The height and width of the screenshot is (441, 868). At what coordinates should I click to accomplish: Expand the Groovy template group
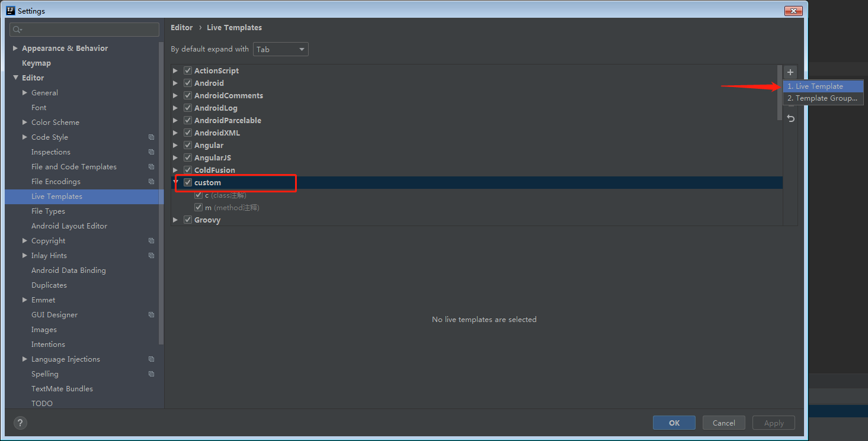point(175,220)
